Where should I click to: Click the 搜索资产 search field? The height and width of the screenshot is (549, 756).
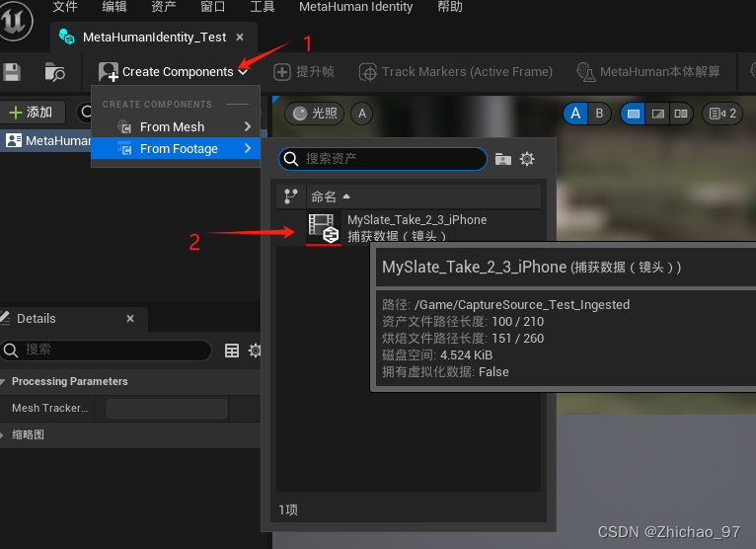(383, 159)
